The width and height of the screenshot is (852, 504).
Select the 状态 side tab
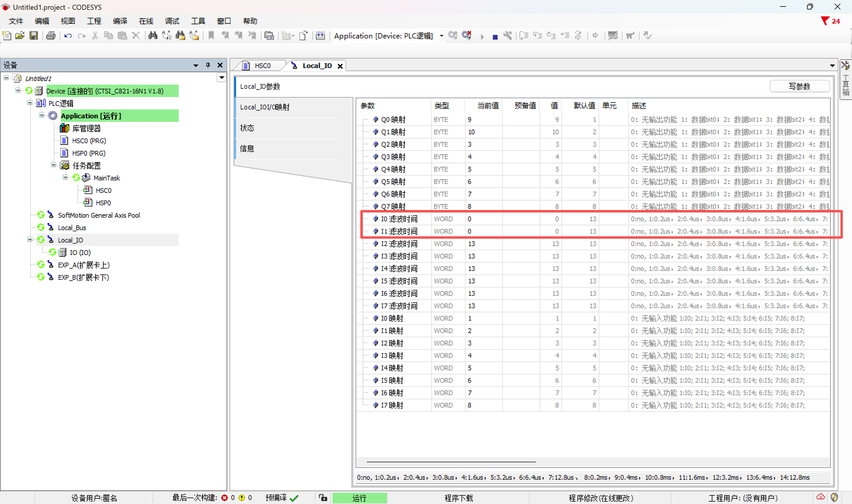click(x=294, y=128)
